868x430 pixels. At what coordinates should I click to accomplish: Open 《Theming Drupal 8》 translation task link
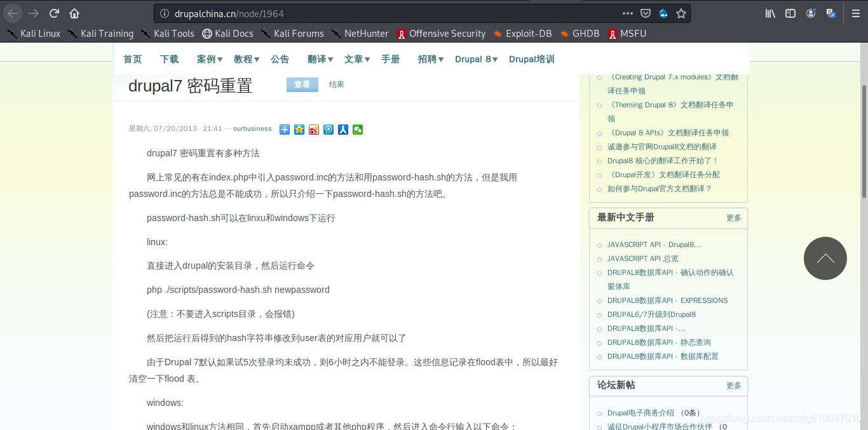[670, 112]
